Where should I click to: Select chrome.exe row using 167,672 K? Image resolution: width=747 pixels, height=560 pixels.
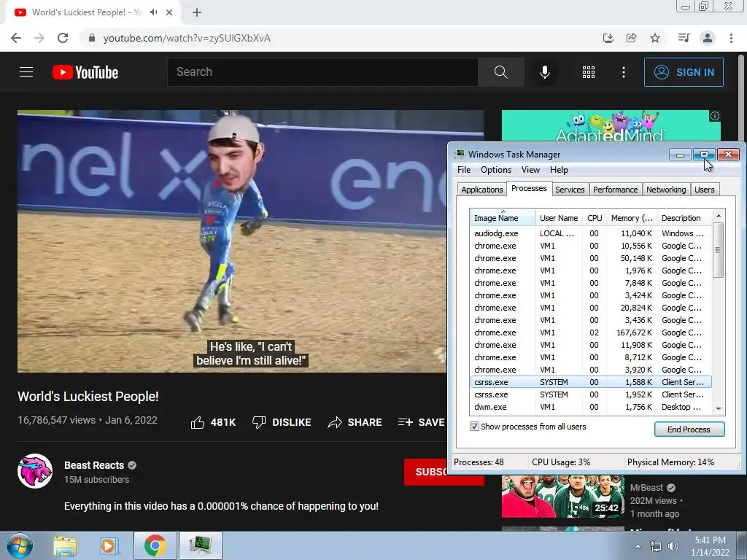(590, 332)
